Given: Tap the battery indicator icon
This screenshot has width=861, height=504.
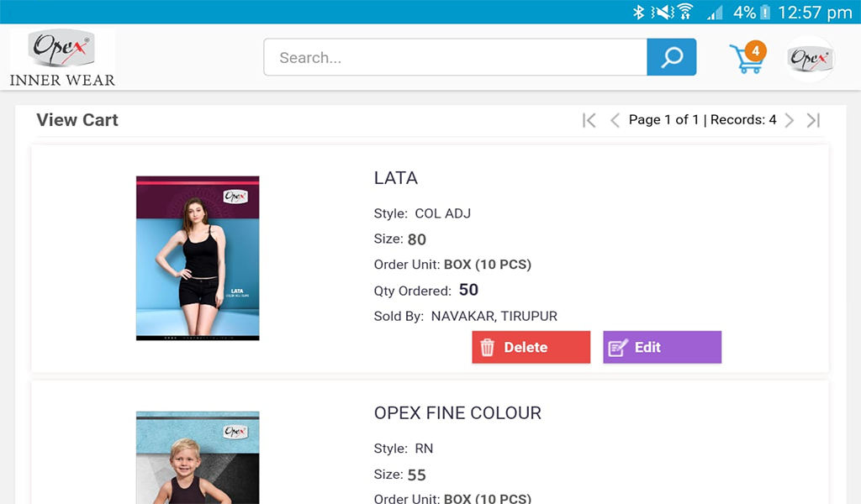Looking at the screenshot, I should pos(765,12).
